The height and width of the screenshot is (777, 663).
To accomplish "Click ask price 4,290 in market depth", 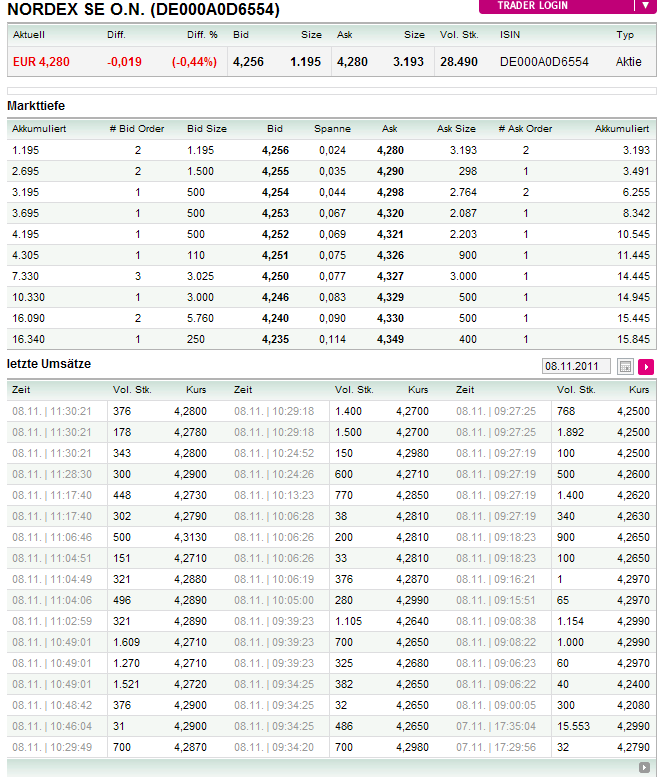I will pos(390,171).
